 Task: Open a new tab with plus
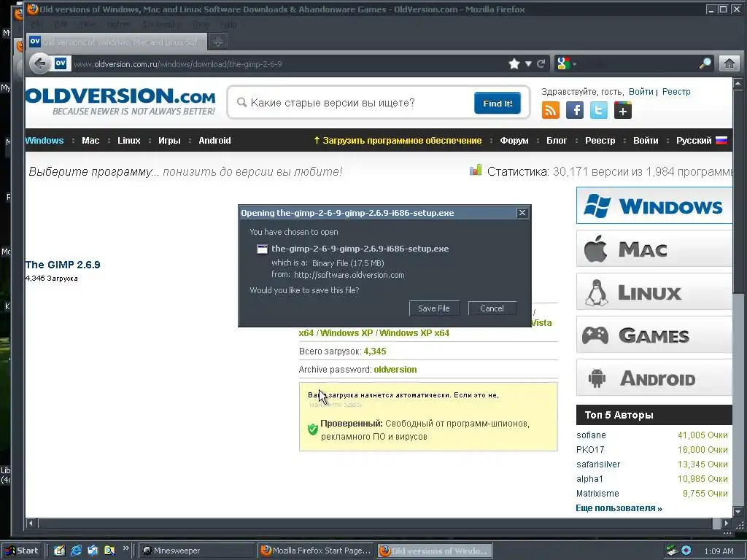(x=217, y=42)
